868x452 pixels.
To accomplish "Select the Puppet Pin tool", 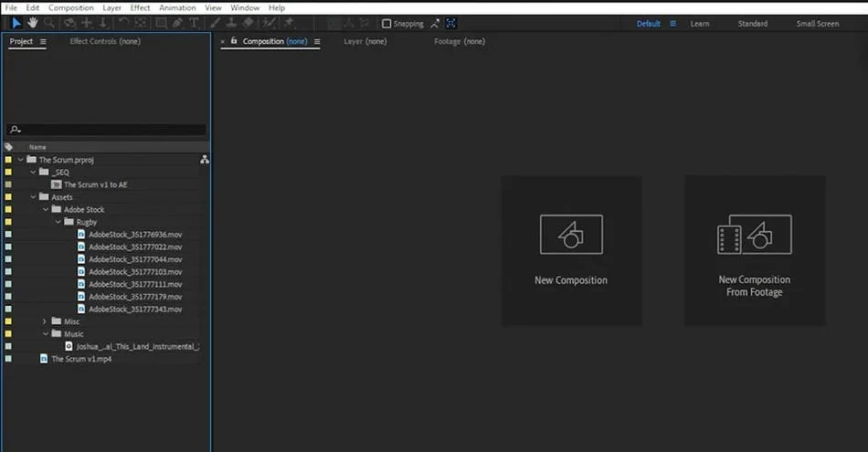I will click(x=289, y=23).
